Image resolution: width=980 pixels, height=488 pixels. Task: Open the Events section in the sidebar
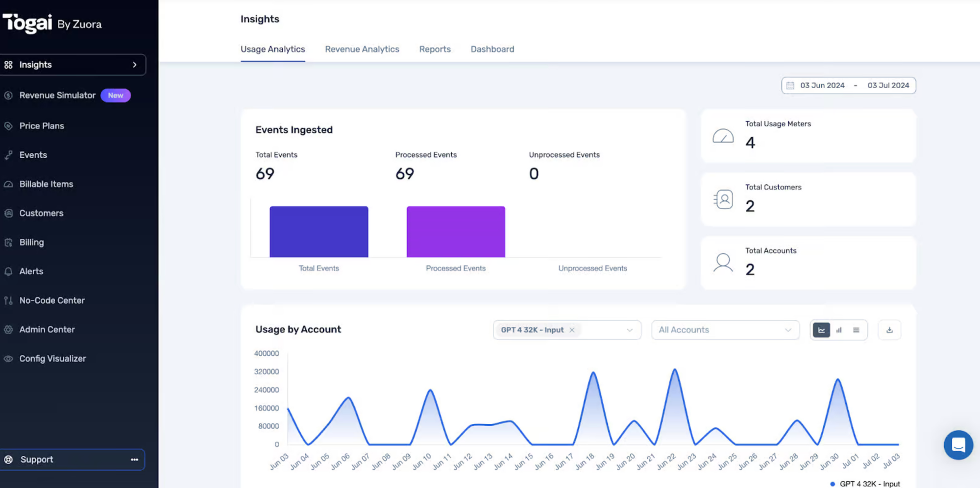33,154
